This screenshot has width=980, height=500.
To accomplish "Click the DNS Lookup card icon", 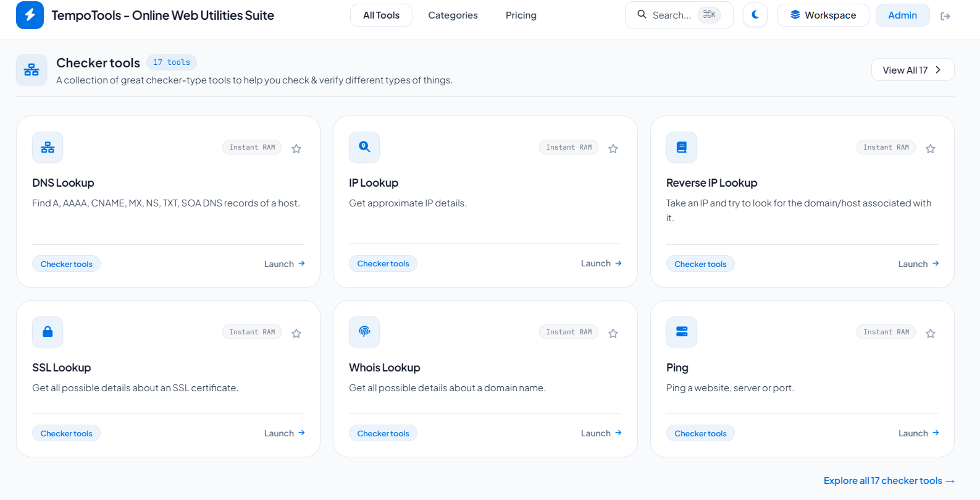I will [48, 147].
